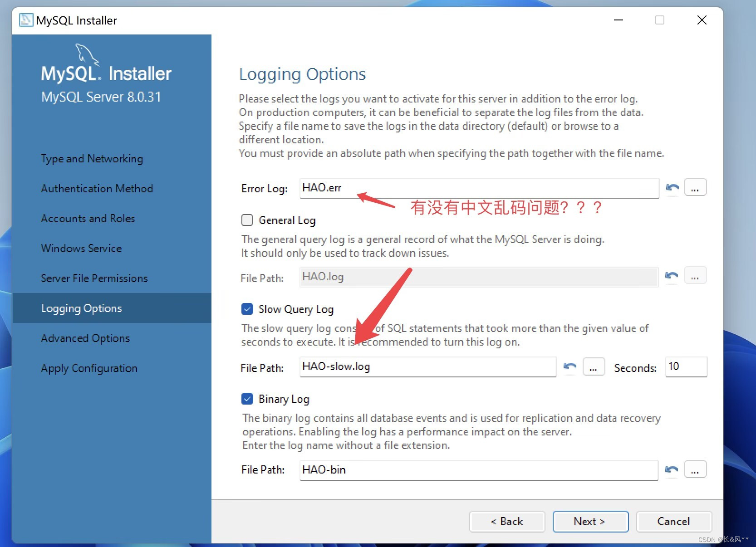
Task: Click the MySQL Installer title bar icon
Action: coord(26,20)
